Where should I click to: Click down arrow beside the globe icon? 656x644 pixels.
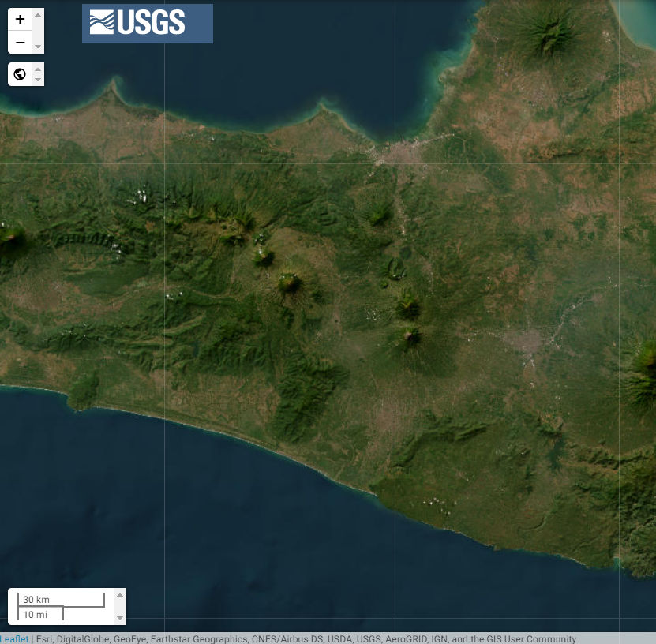pyautogui.click(x=38, y=80)
